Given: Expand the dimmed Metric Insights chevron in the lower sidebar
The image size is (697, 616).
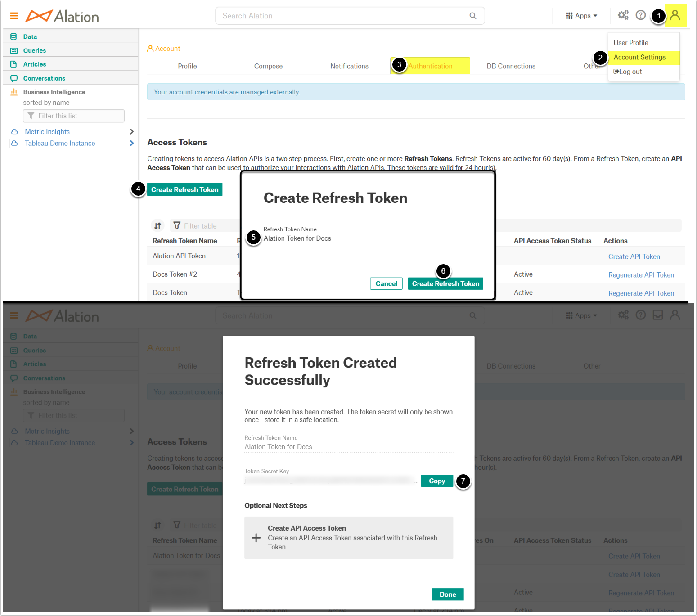Looking at the screenshot, I should tap(132, 431).
